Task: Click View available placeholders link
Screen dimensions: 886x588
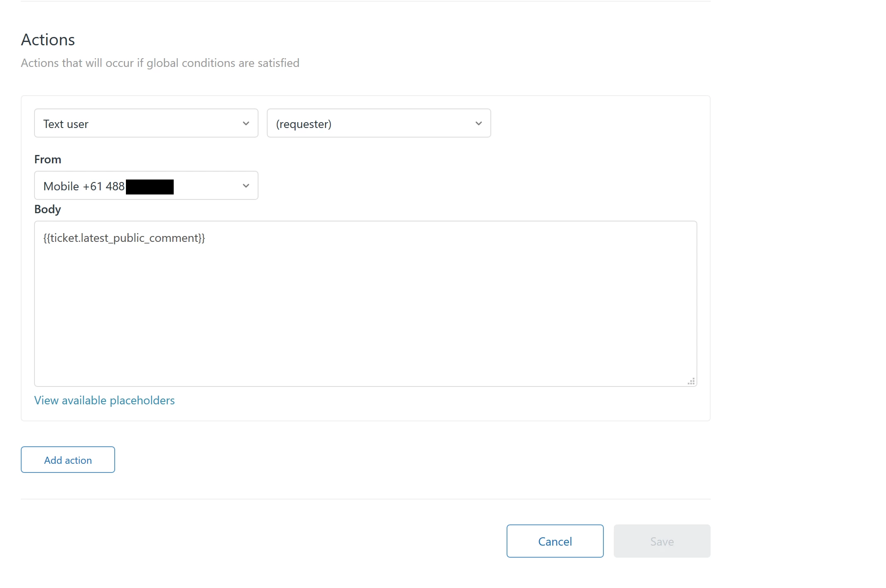Action: [x=104, y=400]
